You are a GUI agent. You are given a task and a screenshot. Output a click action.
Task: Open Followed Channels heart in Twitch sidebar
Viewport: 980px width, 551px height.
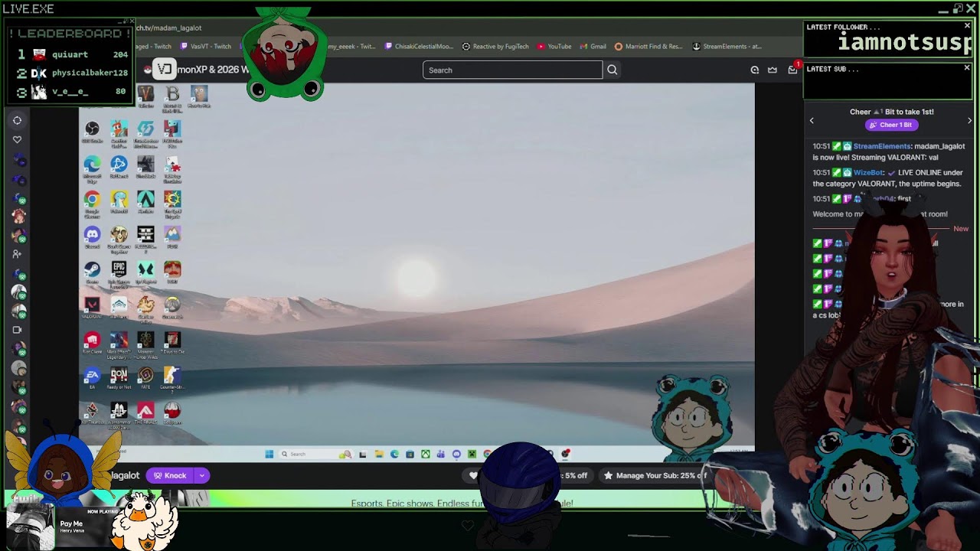(17, 140)
